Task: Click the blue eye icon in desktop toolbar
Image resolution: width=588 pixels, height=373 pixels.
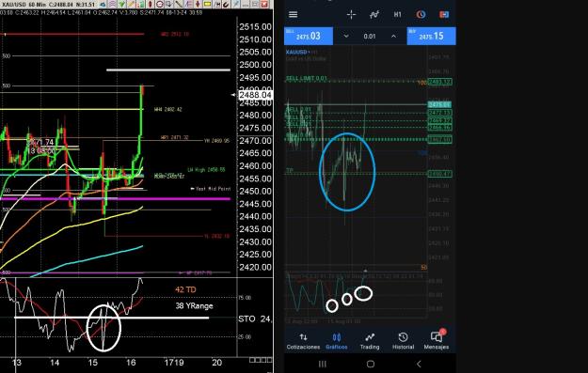Action: pyautogui.click(x=103, y=4)
